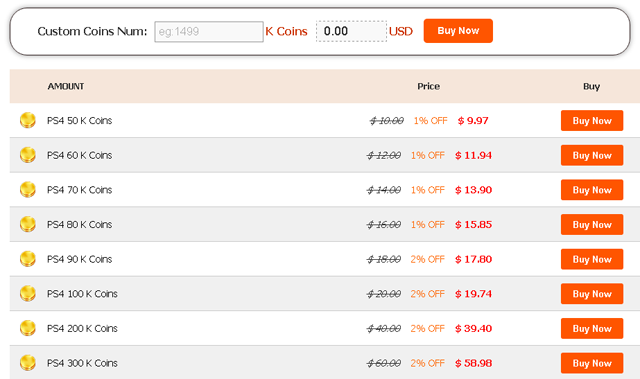
Task: Click the Custom Coins Num label
Action: pyautogui.click(x=92, y=31)
